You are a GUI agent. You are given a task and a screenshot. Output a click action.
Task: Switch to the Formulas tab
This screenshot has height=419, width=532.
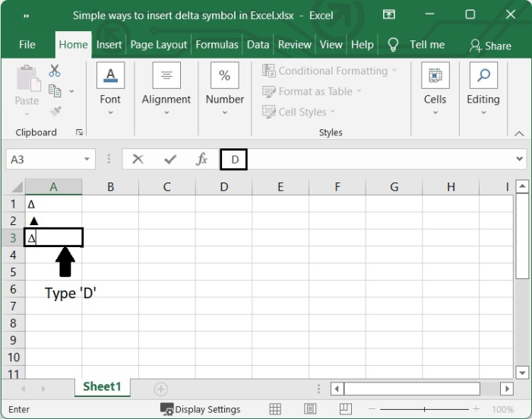217,44
